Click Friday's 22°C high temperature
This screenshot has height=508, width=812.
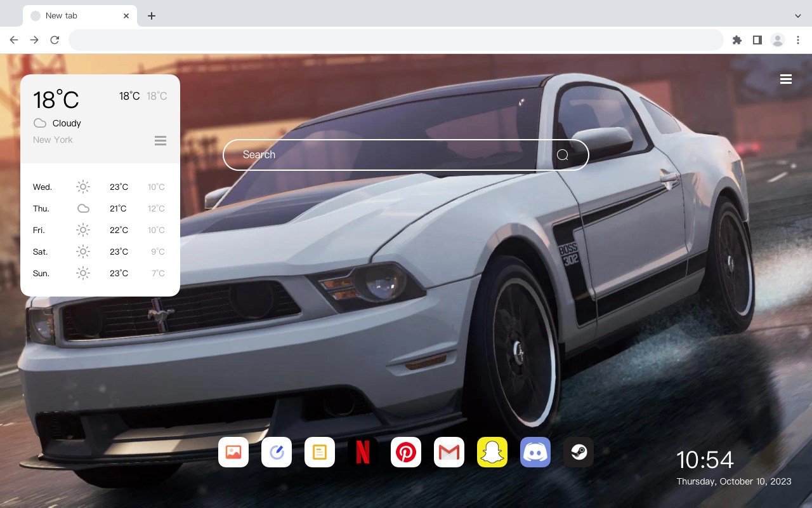[119, 230]
